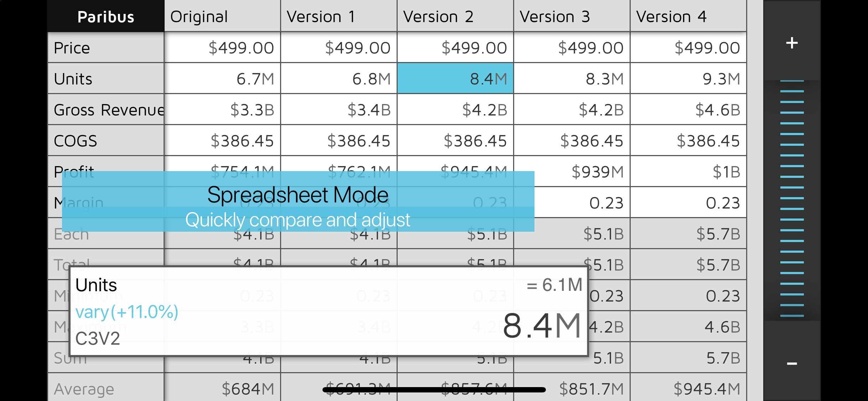Click Version 4 Average cell $945.4M
Screen dimensions: 868x401
(688, 389)
